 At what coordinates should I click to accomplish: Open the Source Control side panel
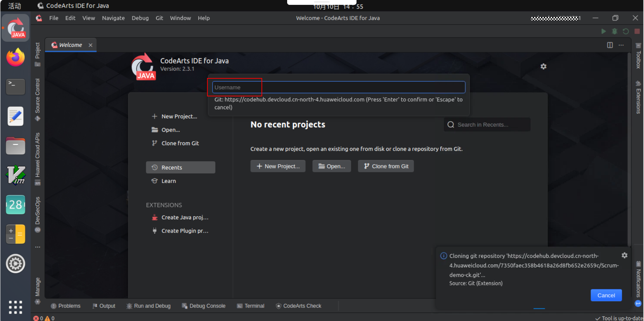[x=37, y=100]
